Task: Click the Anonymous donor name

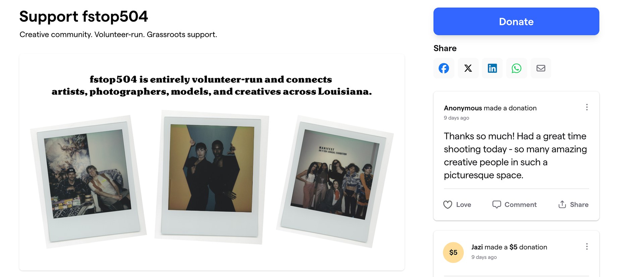Action: pos(463,108)
